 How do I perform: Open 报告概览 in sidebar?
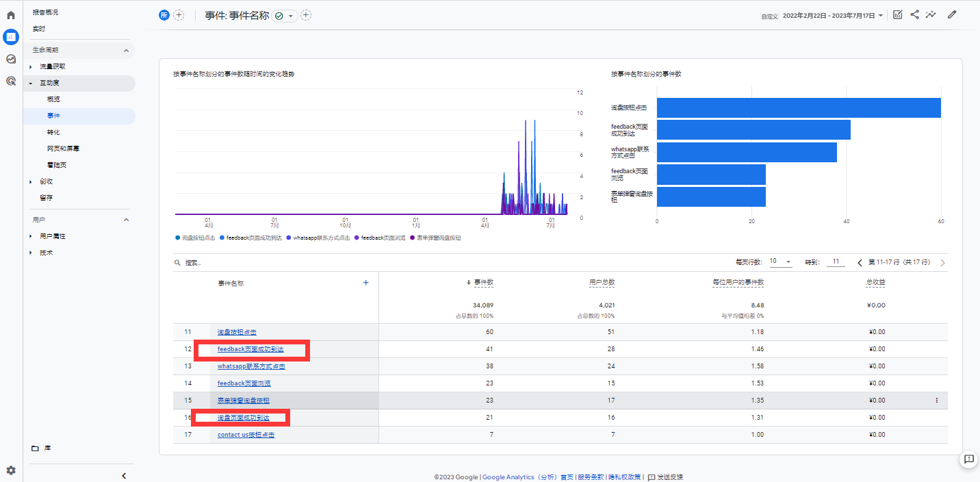45,12
